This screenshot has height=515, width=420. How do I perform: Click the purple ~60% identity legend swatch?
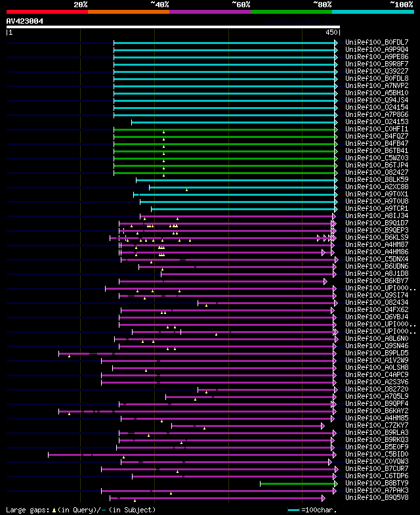pyautogui.click(x=210, y=12)
